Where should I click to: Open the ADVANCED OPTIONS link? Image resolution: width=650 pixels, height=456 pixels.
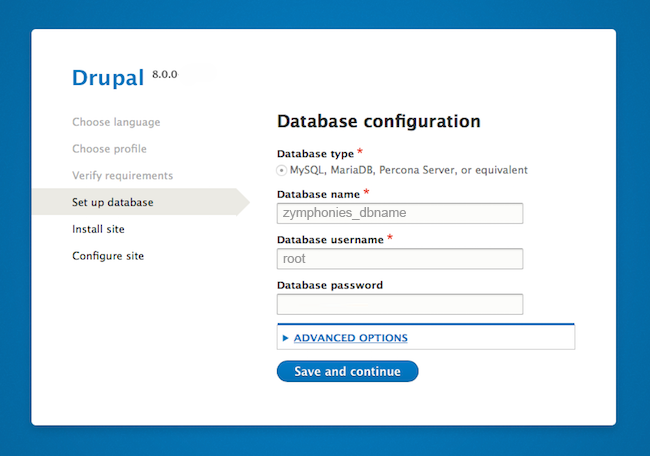(351, 338)
